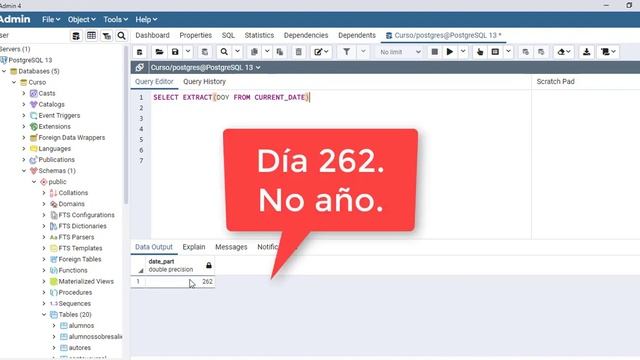Click the Explain Analyze icon
Viewport: 640px width, 360px height.
pyautogui.click(x=495, y=52)
